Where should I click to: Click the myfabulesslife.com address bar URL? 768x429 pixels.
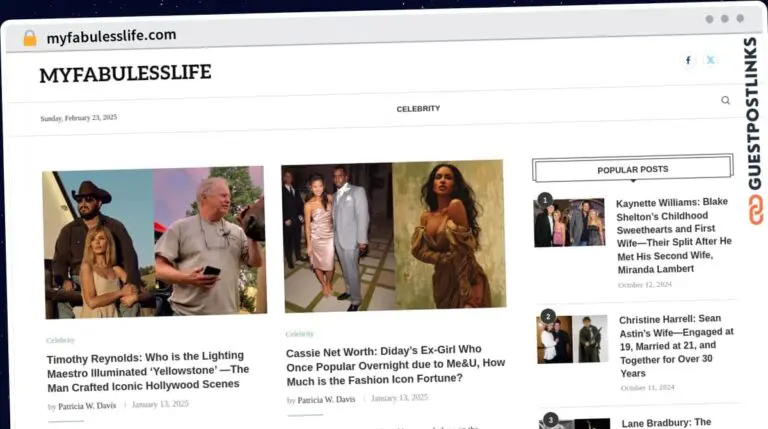point(111,36)
